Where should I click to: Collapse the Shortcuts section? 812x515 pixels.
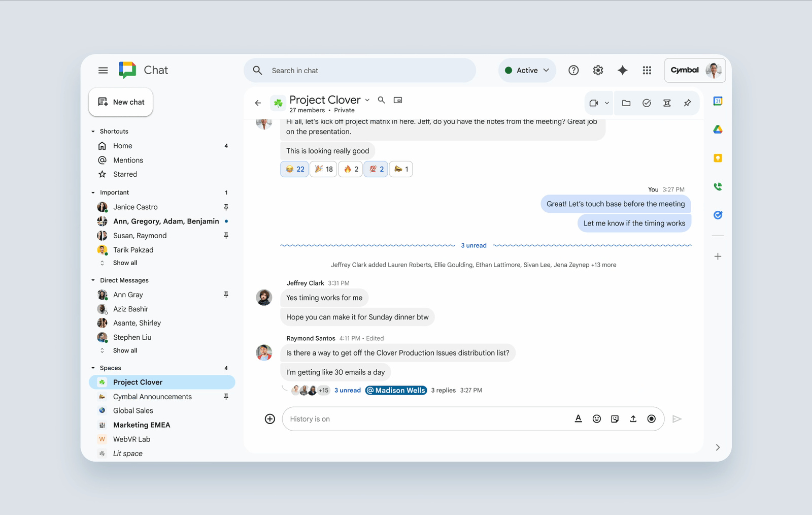click(x=93, y=132)
